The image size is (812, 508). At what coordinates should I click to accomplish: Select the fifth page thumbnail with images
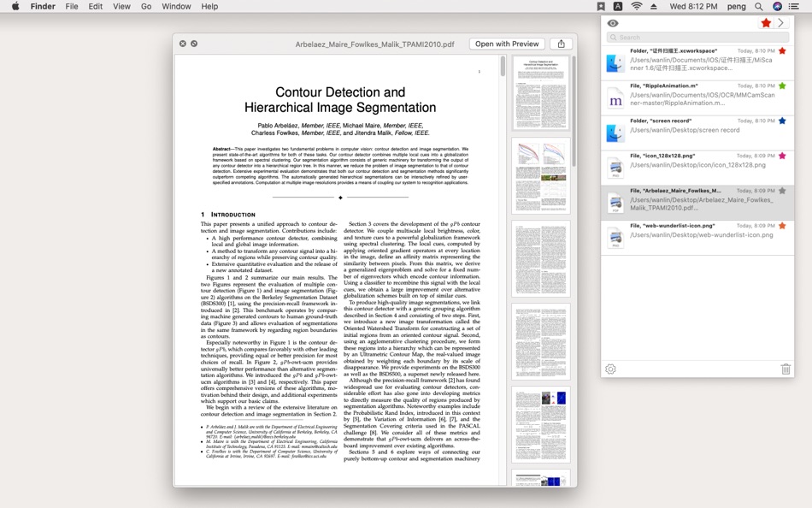pos(541,424)
